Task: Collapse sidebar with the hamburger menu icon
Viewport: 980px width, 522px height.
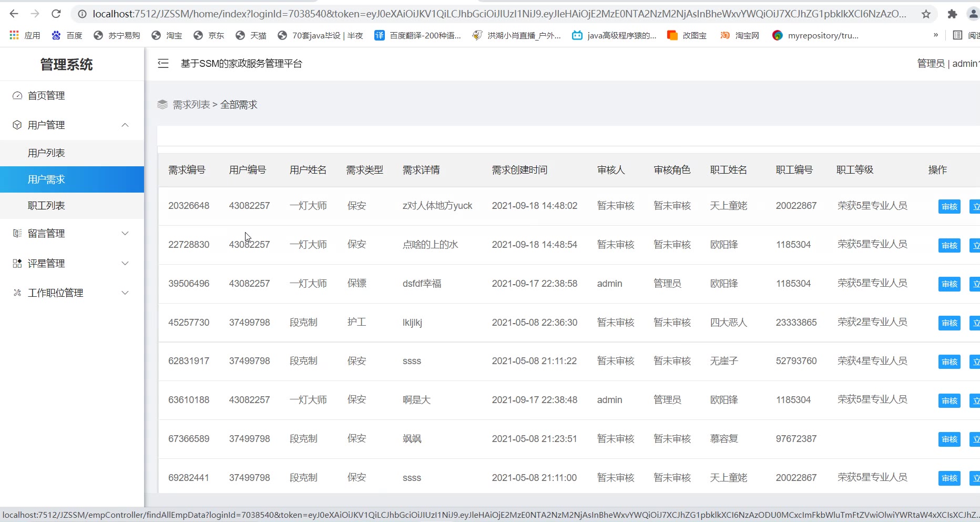Action: [163, 64]
